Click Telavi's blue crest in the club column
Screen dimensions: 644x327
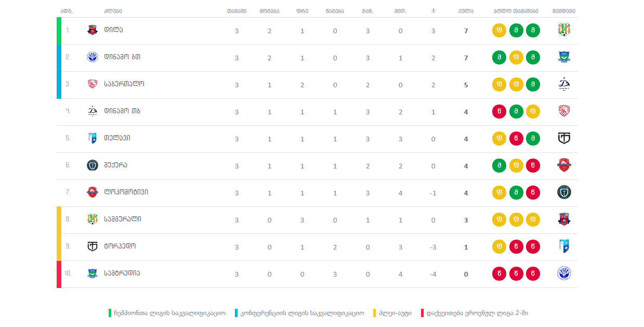point(93,138)
